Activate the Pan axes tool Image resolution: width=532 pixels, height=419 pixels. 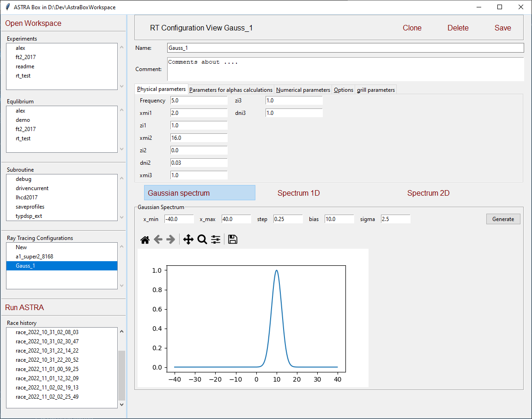(188, 239)
